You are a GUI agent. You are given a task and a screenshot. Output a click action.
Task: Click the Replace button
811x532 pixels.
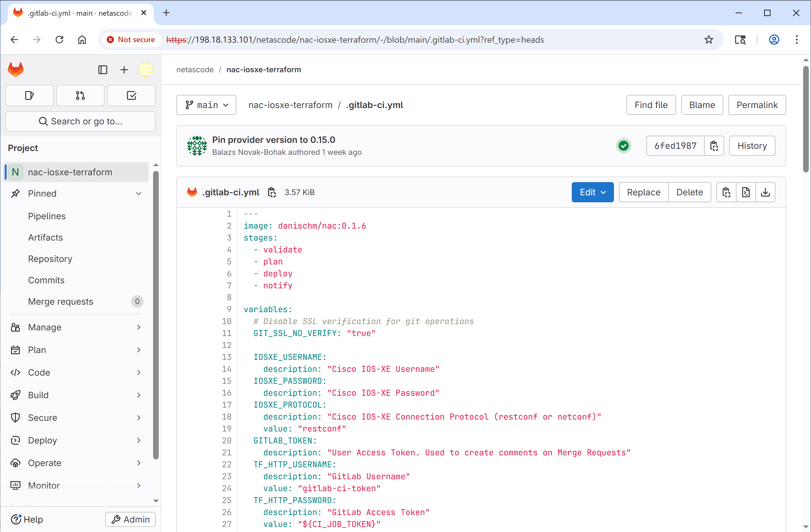[643, 192]
